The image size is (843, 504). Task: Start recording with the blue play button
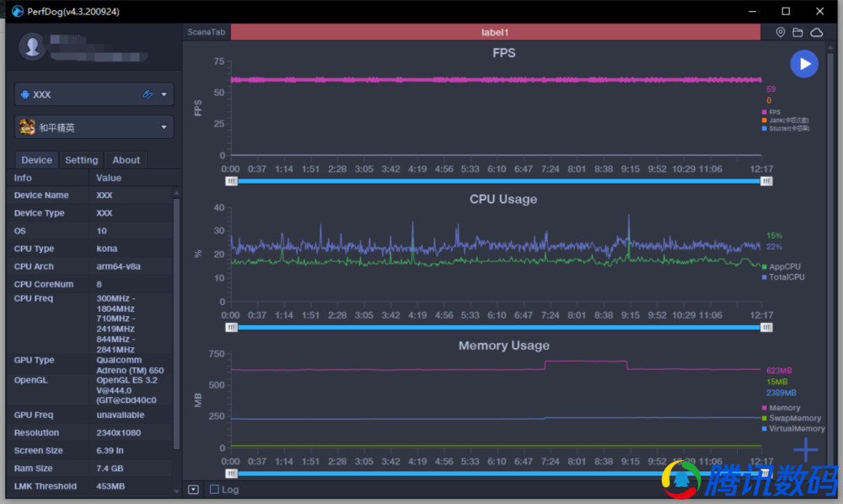point(803,64)
